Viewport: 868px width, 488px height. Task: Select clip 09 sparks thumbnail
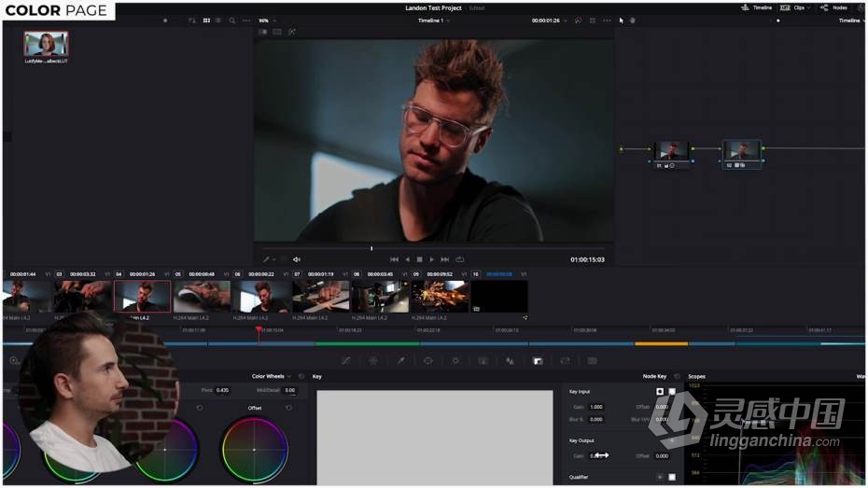(441, 296)
